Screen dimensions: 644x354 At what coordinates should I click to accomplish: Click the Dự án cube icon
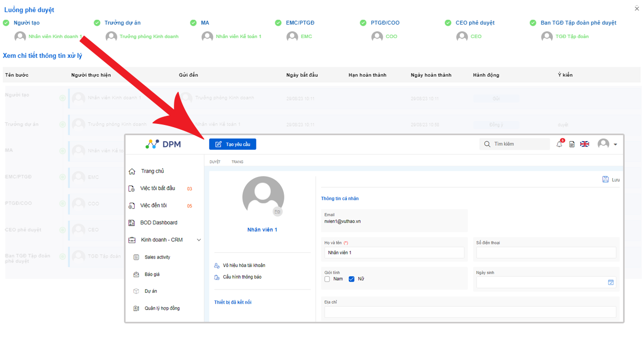[x=136, y=291]
